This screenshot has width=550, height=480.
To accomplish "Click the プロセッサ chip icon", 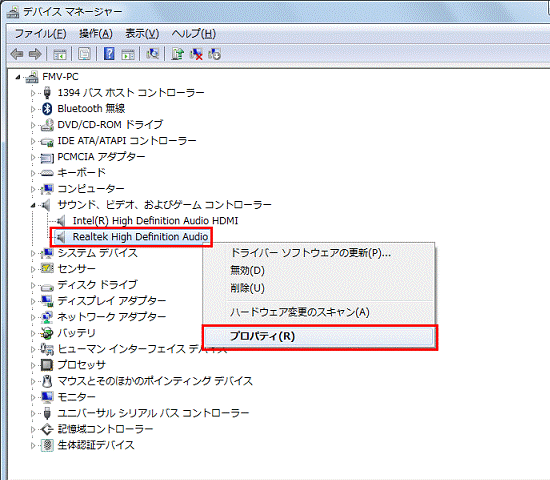I will point(47,365).
